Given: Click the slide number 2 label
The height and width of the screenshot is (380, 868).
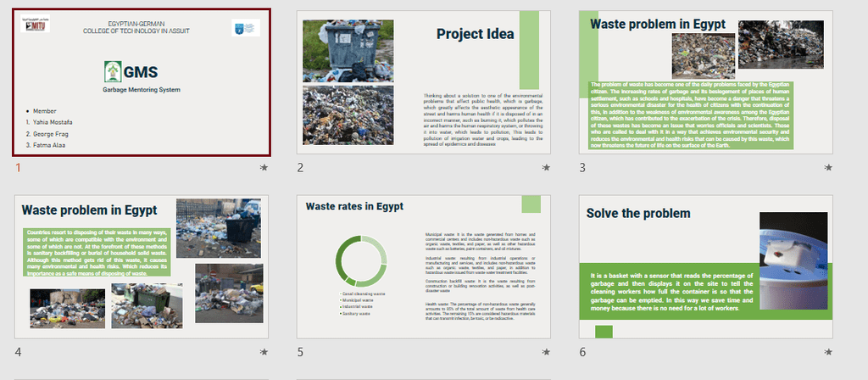Looking at the screenshot, I should point(300,167).
